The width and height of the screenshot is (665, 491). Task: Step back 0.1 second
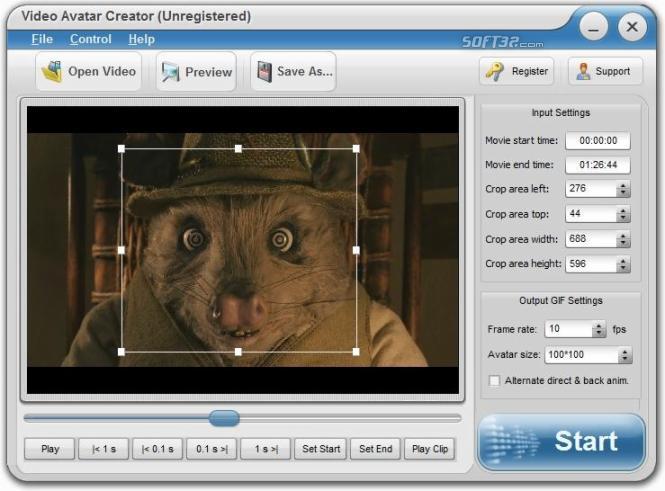coord(158,449)
